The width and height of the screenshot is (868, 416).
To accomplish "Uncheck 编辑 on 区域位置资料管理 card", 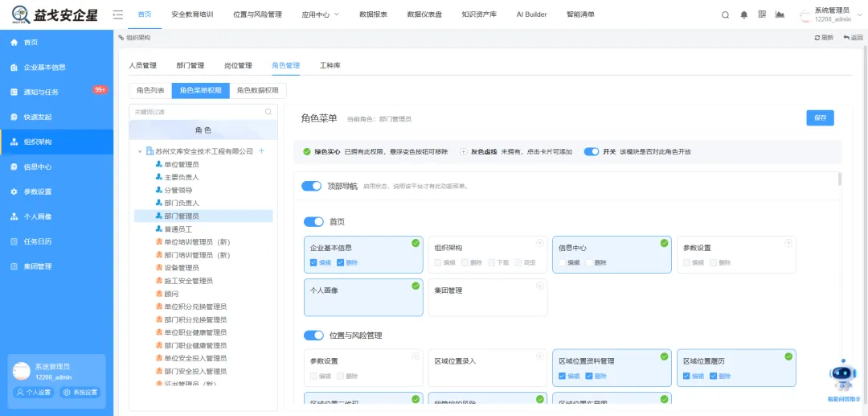I will tap(563, 376).
